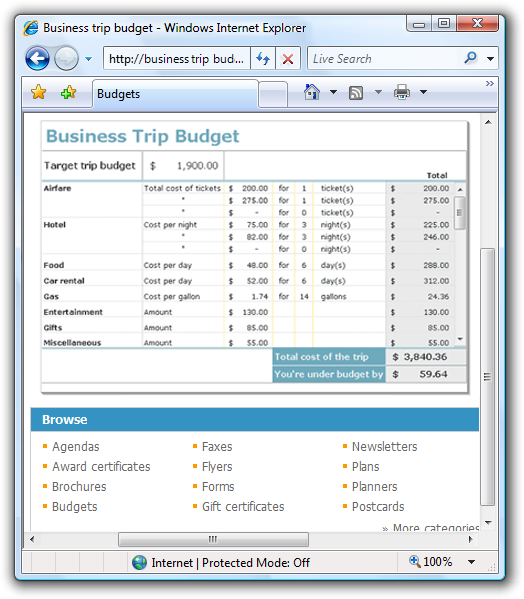
Task: Open the Planners link
Action: [x=374, y=487]
